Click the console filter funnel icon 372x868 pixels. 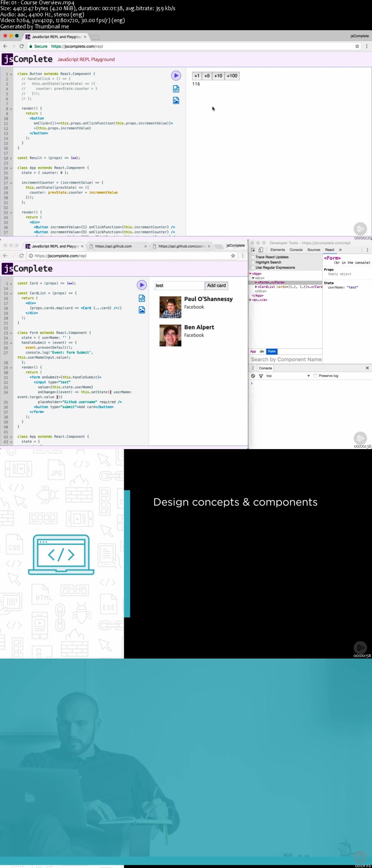coord(261,376)
